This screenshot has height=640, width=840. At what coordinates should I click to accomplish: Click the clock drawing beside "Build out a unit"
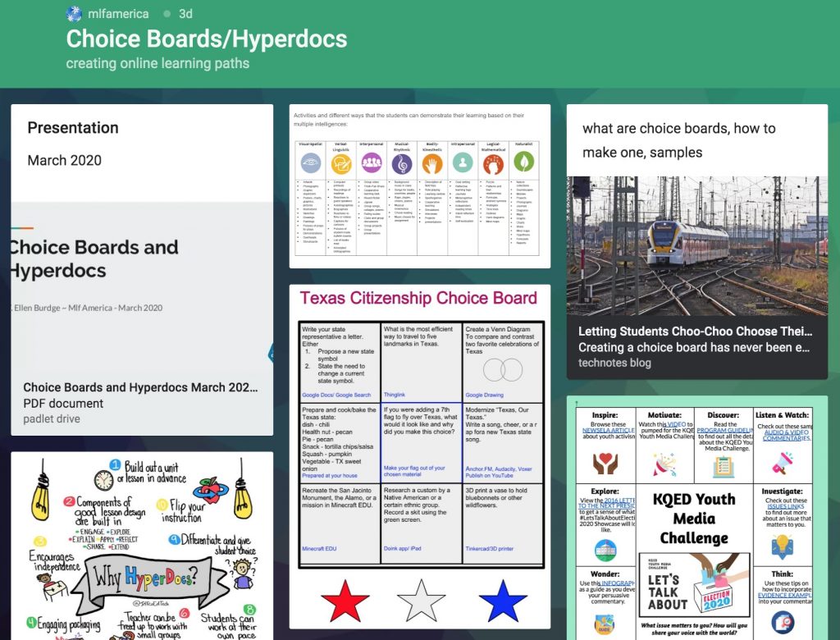point(104,480)
